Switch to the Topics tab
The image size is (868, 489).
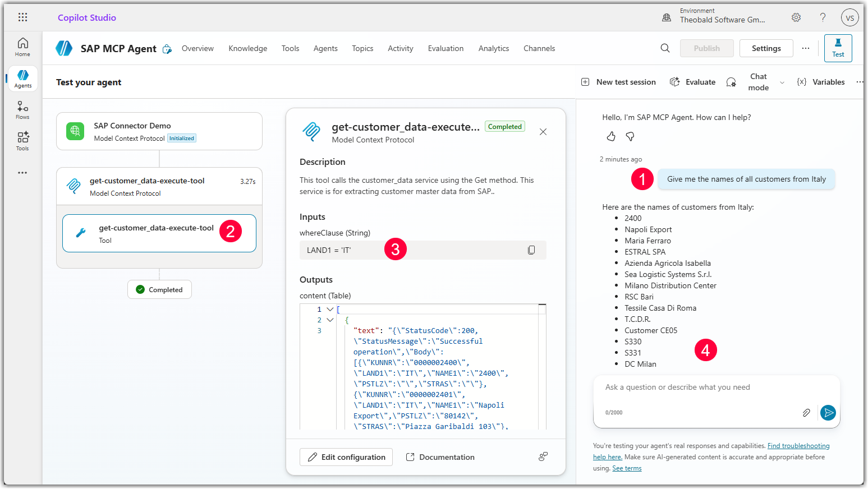pos(362,48)
